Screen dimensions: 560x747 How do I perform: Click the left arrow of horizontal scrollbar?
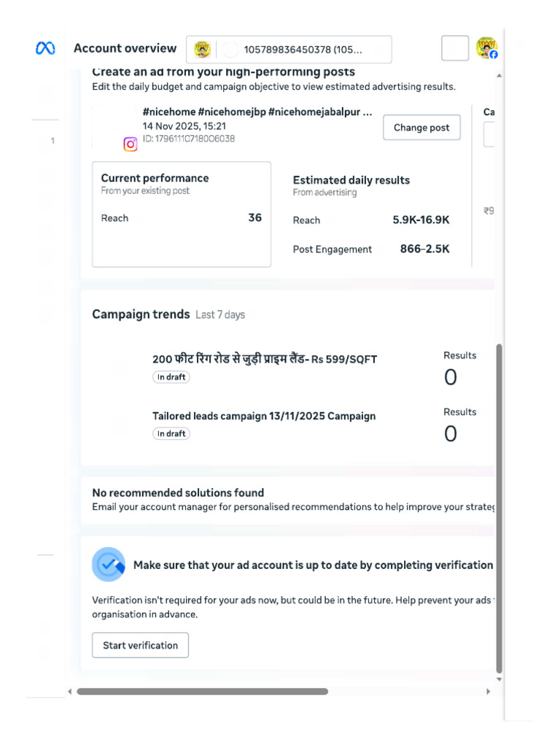point(70,692)
